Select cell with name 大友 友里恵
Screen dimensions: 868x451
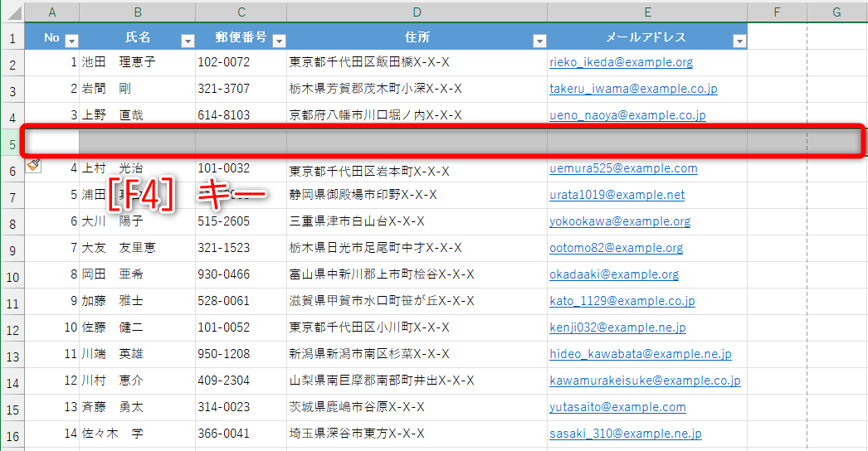click(x=137, y=249)
